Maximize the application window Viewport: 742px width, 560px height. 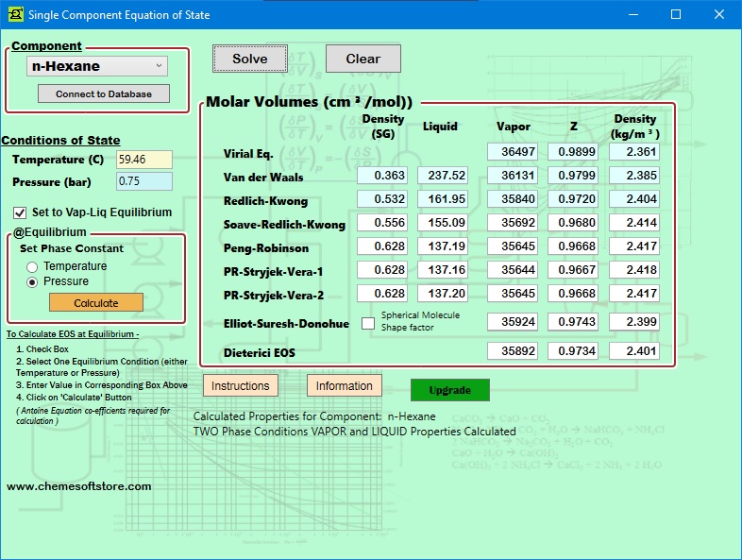pos(675,15)
